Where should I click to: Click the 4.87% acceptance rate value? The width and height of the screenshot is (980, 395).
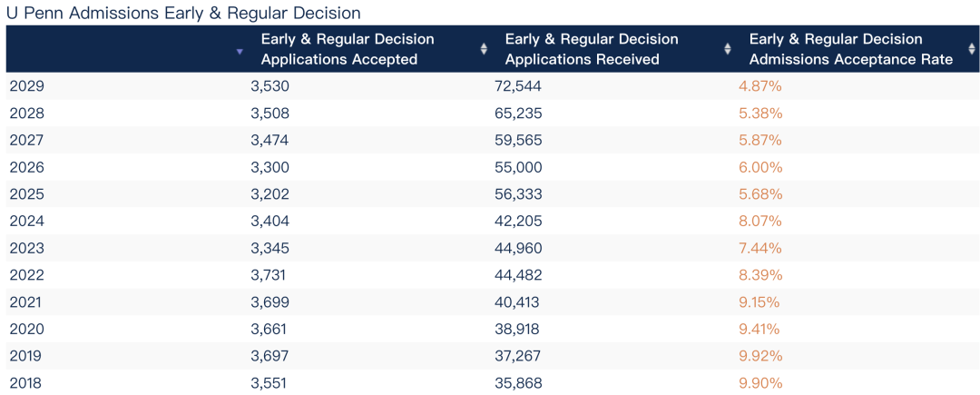point(760,86)
